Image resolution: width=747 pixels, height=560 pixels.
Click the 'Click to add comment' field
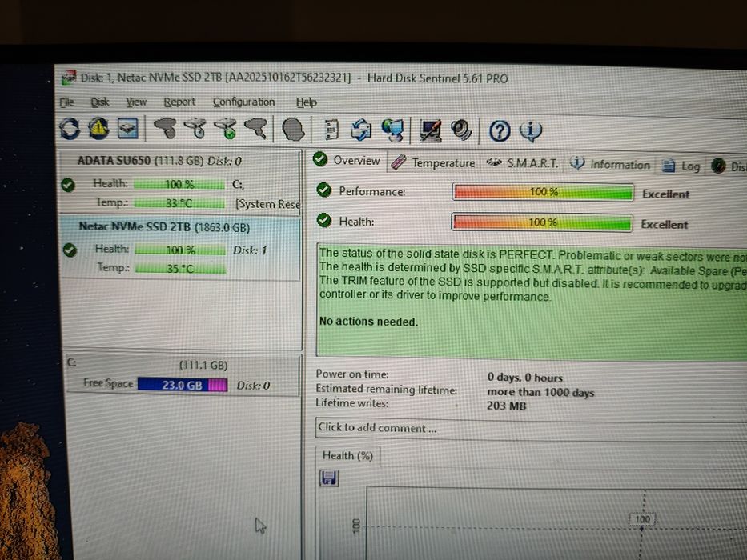click(531, 429)
